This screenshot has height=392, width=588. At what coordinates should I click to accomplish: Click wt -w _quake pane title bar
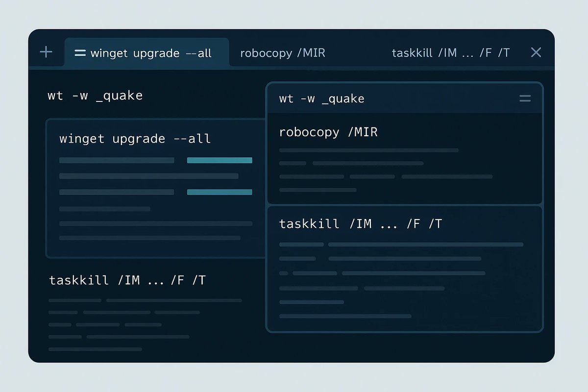[x=404, y=98]
